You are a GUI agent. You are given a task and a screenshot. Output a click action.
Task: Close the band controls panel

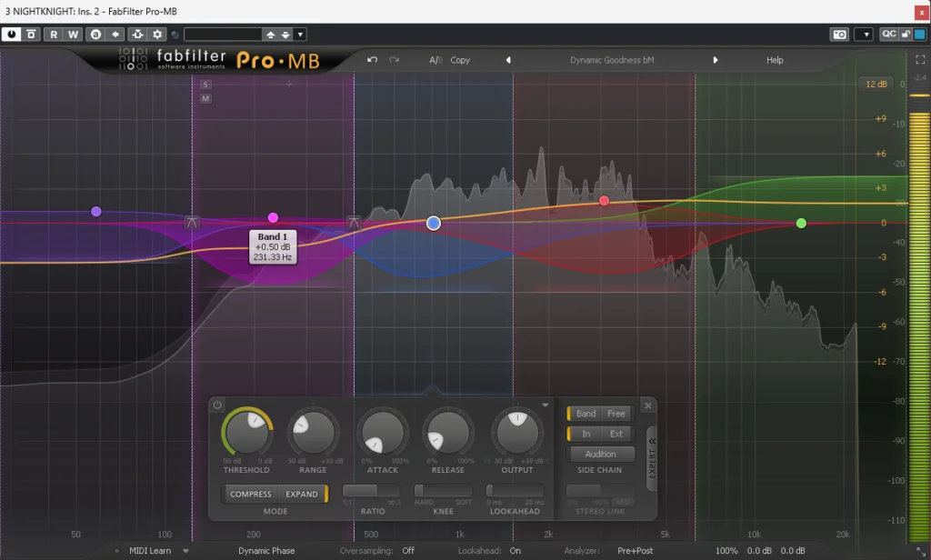click(x=648, y=405)
